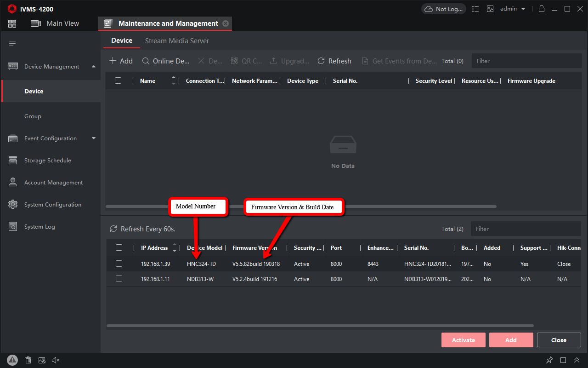Click the picture icon in status bar
Screen dimensions: 588x368
tap(42, 360)
